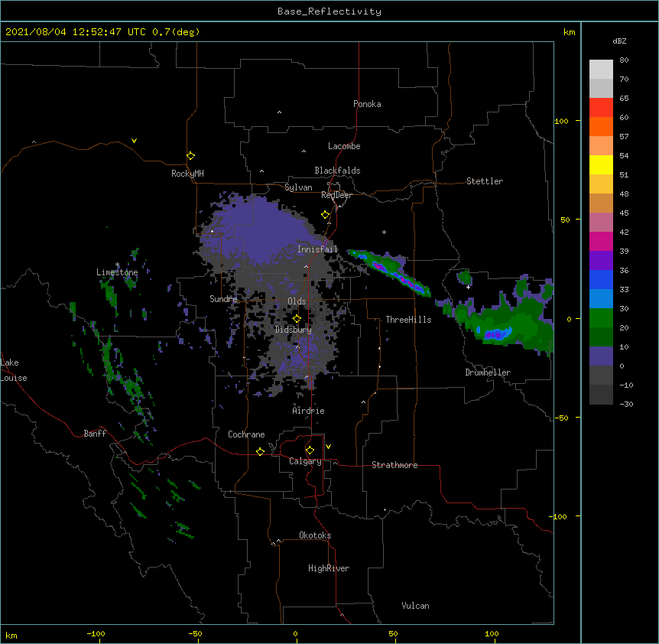Click the asterisk marker above the Limestone label
The image size is (659, 644).
[117, 265]
